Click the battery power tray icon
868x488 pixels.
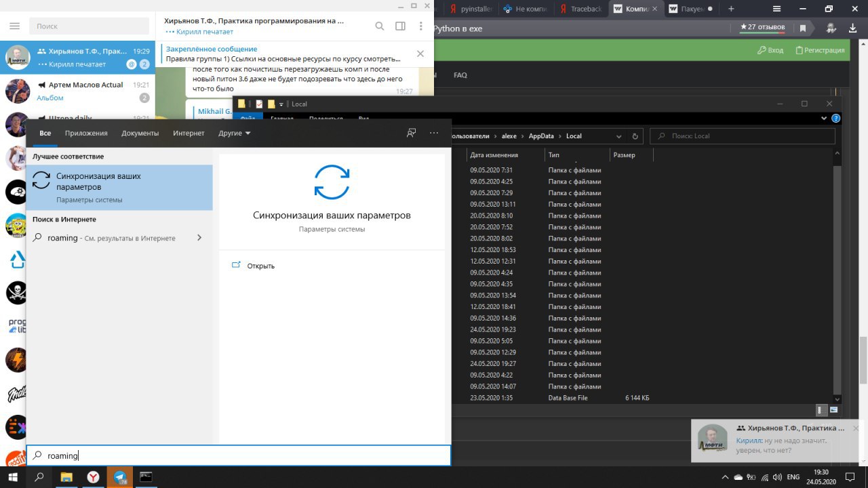tap(751, 477)
